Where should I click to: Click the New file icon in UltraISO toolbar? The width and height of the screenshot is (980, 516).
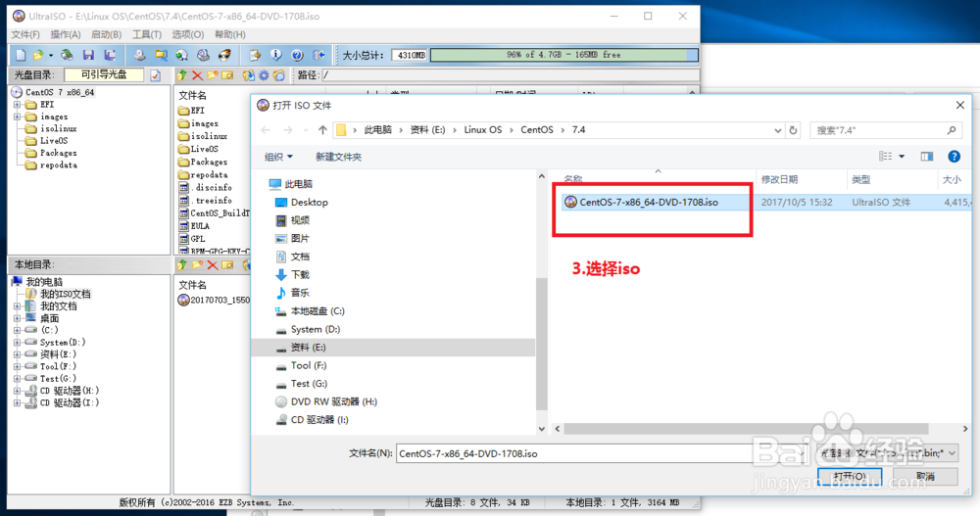coord(21,55)
